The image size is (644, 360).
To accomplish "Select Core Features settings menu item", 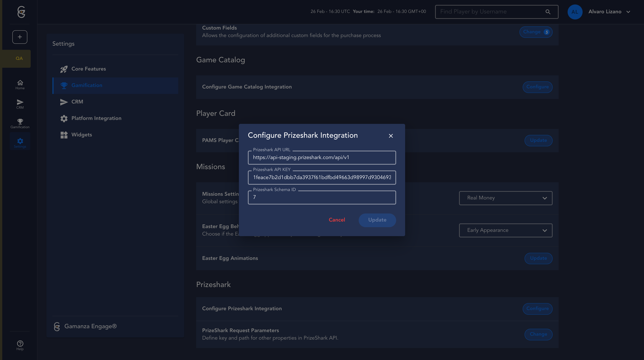I will coord(89,69).
